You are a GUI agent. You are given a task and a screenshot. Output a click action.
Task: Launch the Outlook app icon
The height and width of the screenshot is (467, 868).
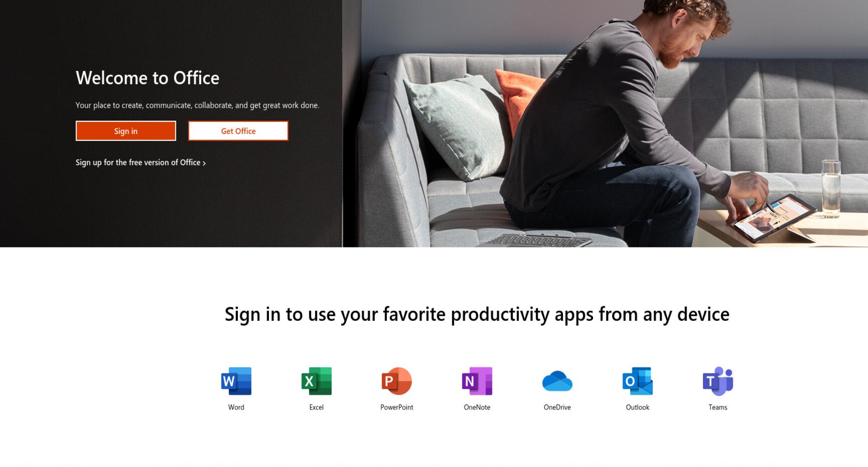637,381
